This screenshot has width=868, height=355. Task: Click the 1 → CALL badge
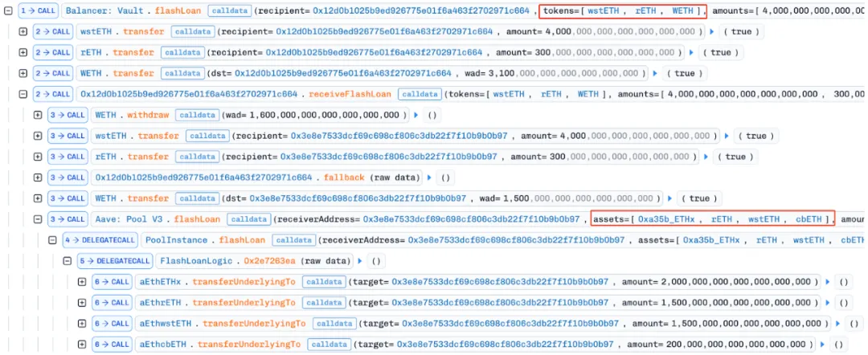pyautogui.click(x=39, y=10)
